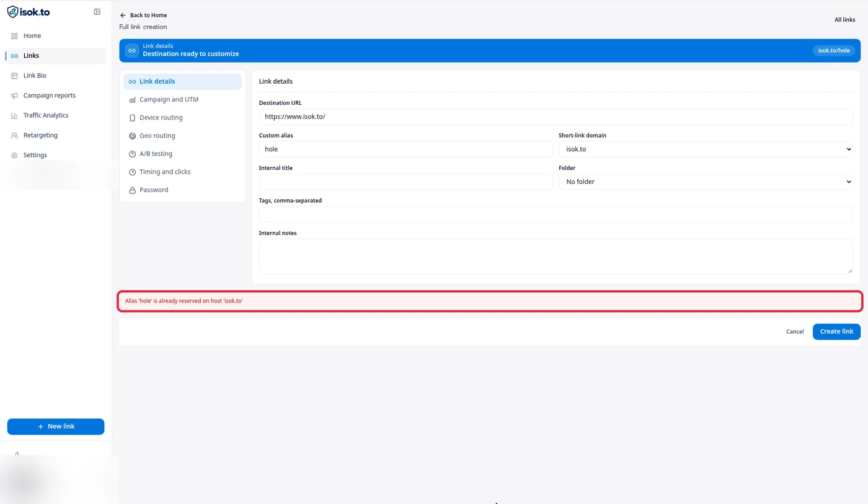Switch to Campaign and UTM section
Screen dimensions: 868x504
coord(182,100)
